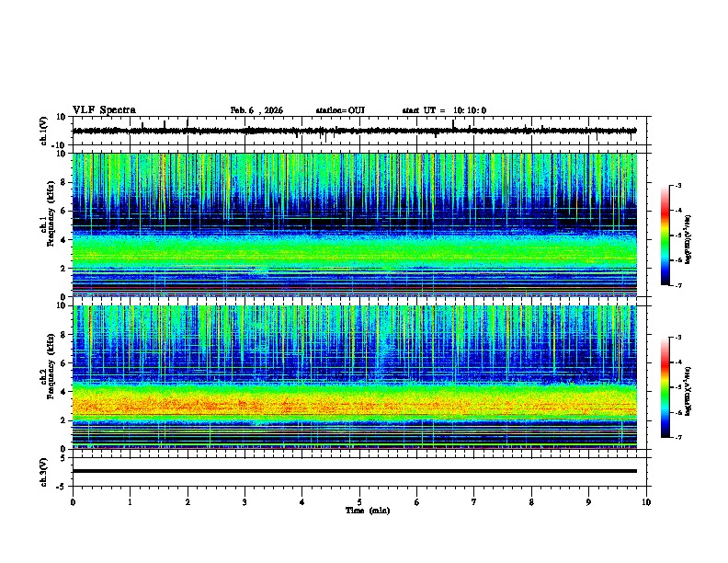Screen dimensions: 728x563
Task: Click the ch.1 spectrogram "4" kHz tick label
Action: [x=63, y=240]
